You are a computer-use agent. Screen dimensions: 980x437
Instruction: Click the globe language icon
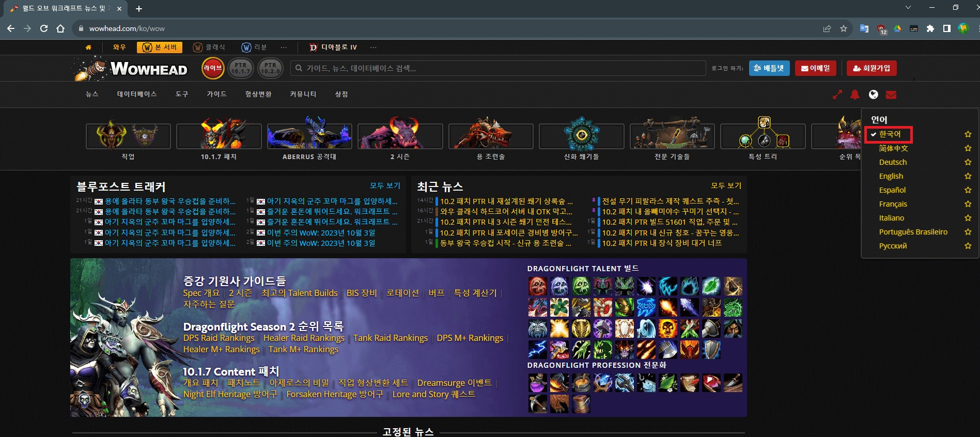[873, 95]
